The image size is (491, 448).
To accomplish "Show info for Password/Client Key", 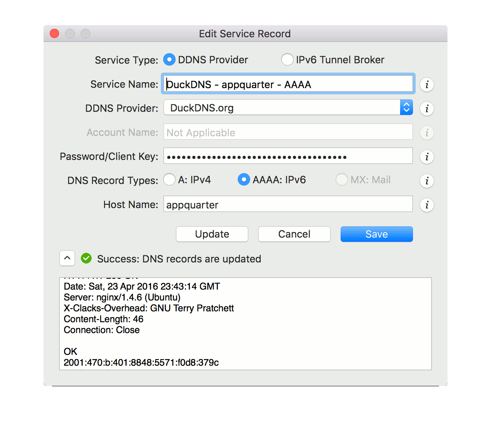I will pos(427,157).
